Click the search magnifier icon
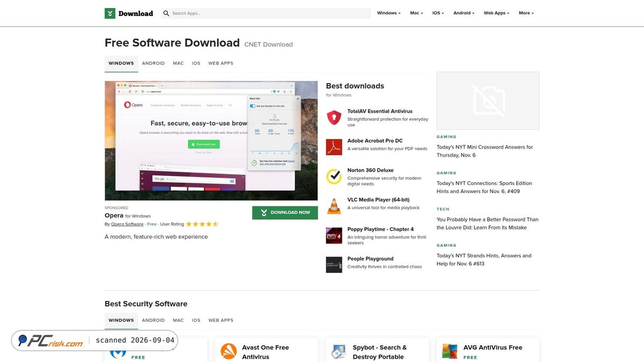Screen dimensions: 644x362 point(166,13)
